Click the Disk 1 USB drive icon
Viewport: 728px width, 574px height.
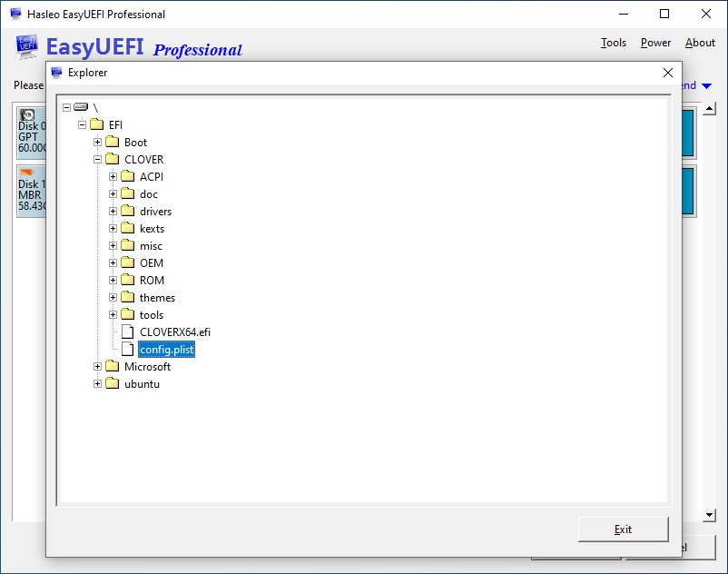click(x=27, y=173)
